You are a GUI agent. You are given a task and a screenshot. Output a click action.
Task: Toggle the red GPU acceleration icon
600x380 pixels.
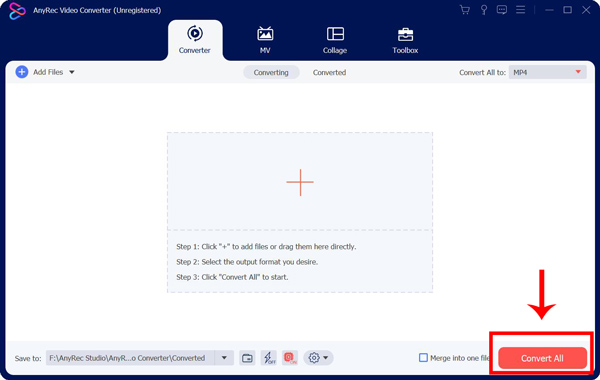point(290,358)
